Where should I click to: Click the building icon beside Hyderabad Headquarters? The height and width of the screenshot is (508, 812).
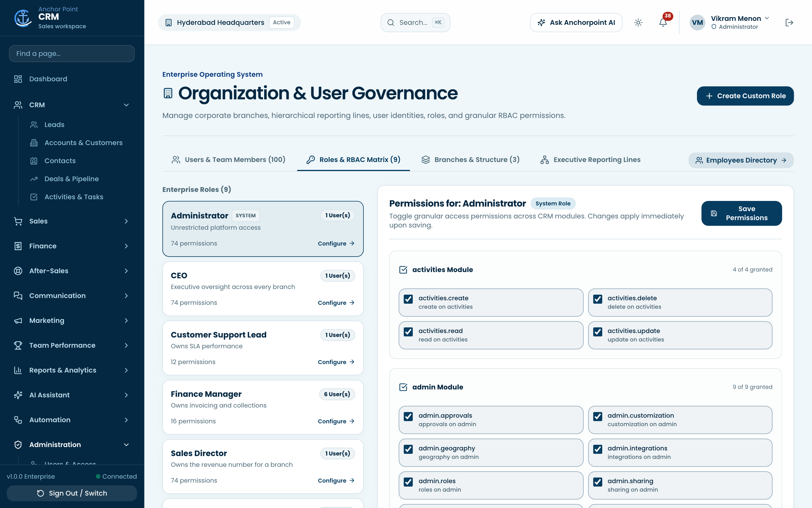(x=168, y=23)
